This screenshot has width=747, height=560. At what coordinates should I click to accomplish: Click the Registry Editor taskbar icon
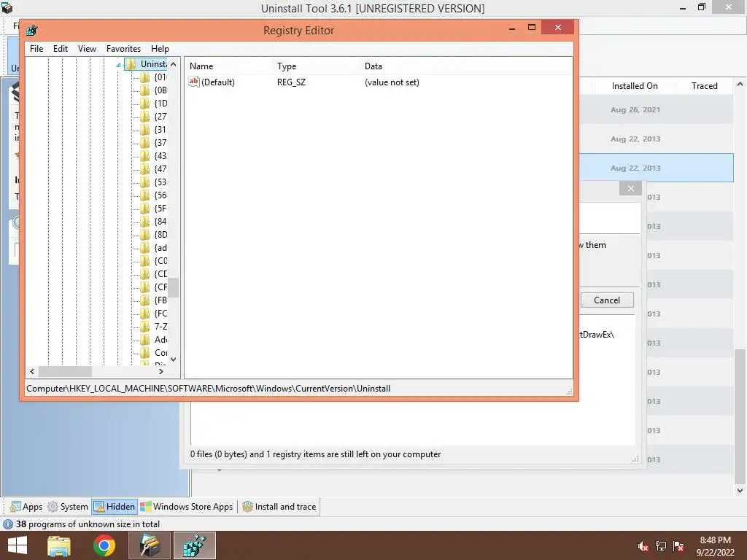pos(195,545)
